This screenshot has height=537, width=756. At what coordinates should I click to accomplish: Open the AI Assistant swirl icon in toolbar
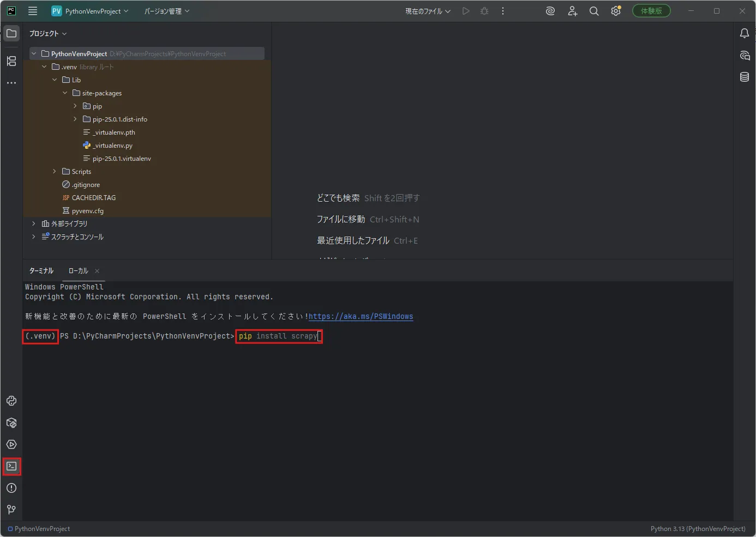click(x=550, y=11)
